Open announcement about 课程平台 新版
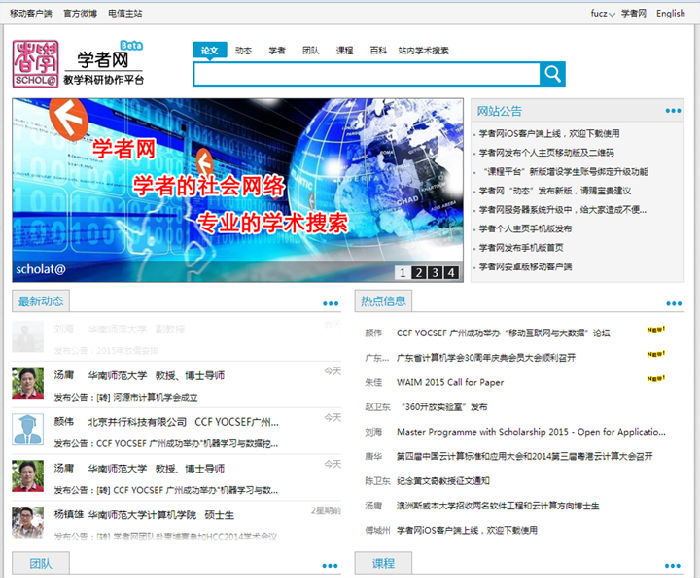The height and width of the screenshot is (578, 700). 565,172
